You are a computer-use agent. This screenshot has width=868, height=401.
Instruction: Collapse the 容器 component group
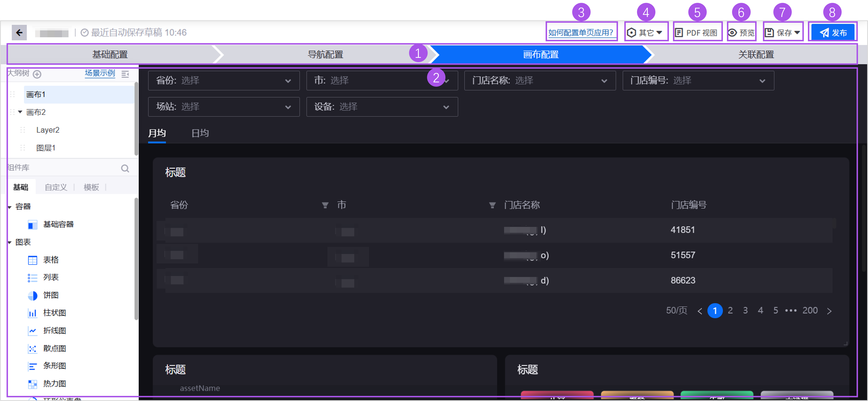pos(10,207)
